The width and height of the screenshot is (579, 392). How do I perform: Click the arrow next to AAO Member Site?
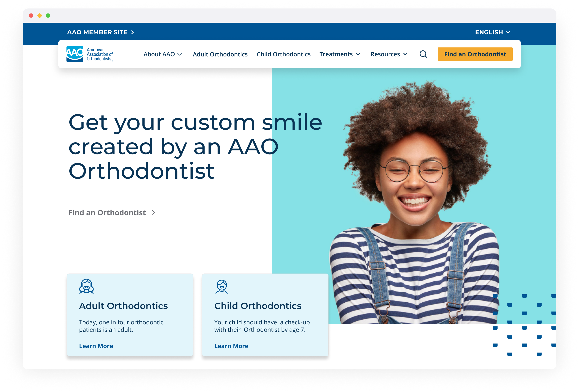coord(133,32)
